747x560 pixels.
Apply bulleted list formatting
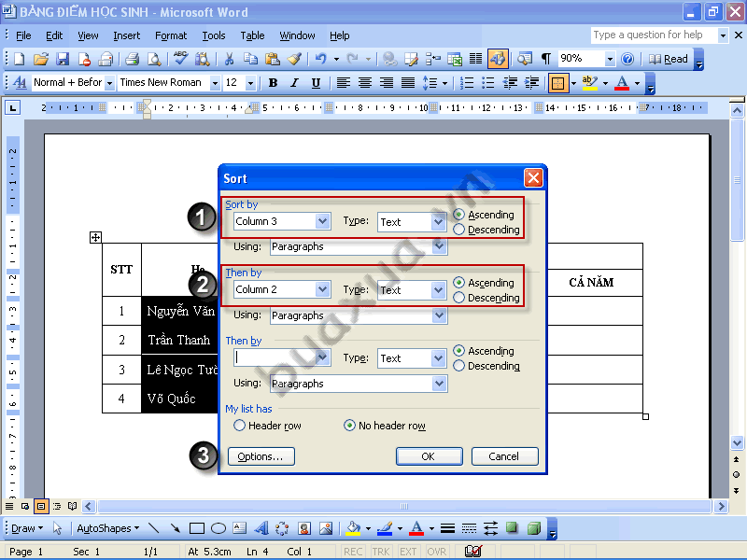coord(488,83)
